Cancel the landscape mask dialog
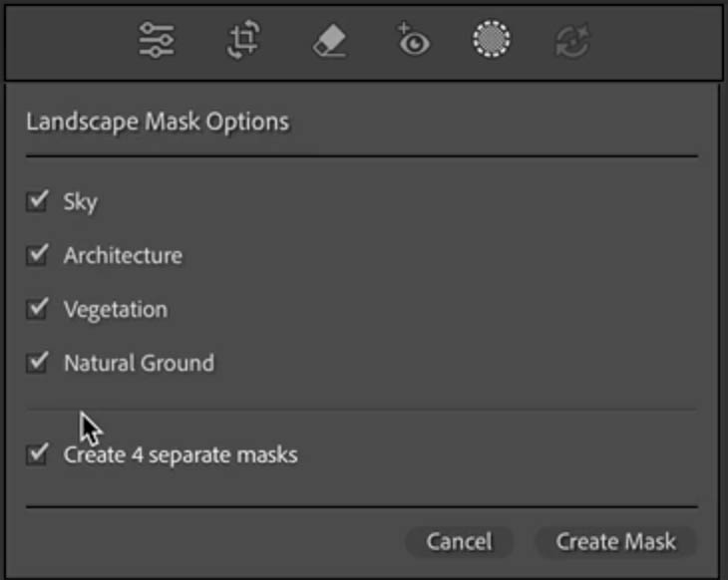Screen dimensions: 728x580 pyautogui.click(x=459, y=541)
